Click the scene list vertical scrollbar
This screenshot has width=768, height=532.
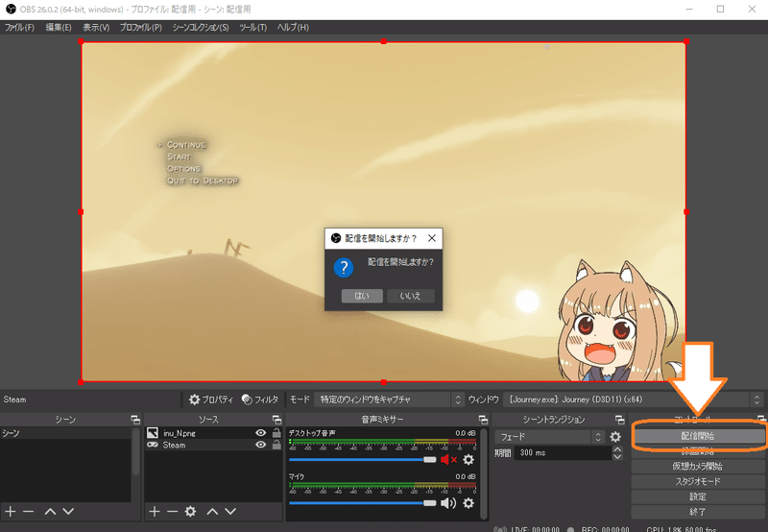tap(135, 451)
